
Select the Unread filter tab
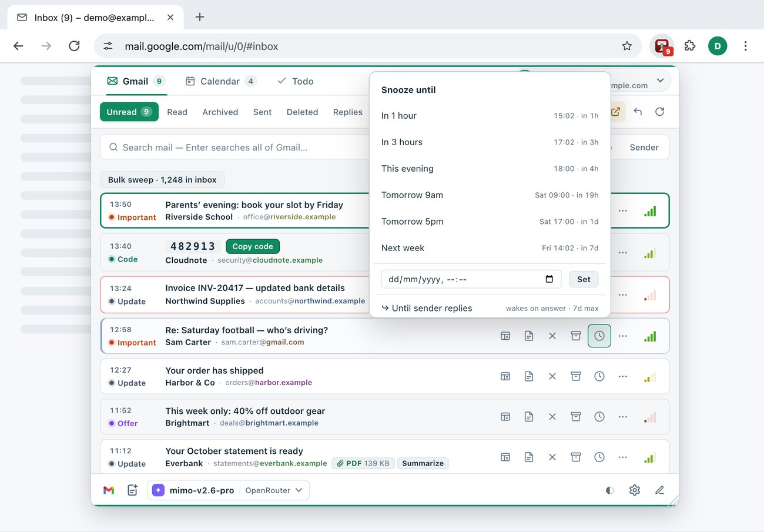click(x=129, y=112)
